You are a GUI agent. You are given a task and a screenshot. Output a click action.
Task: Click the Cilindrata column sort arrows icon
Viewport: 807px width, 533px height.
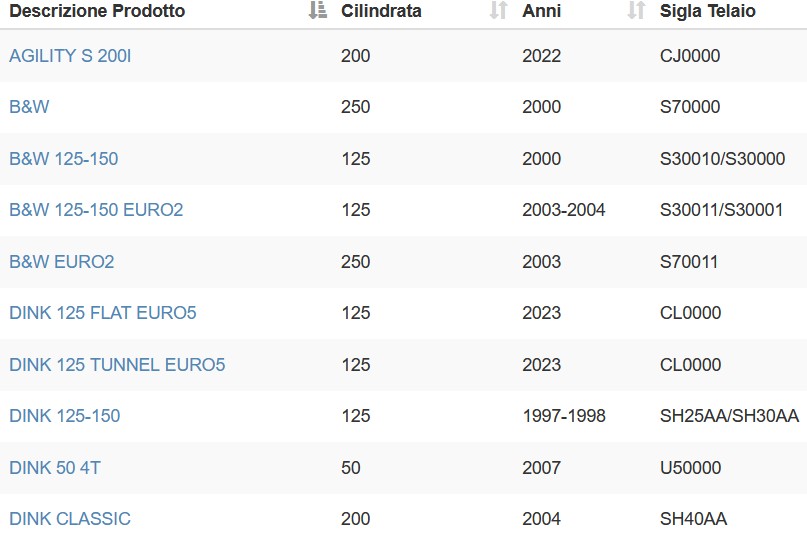pyautogui.click(x=498, y=10)
